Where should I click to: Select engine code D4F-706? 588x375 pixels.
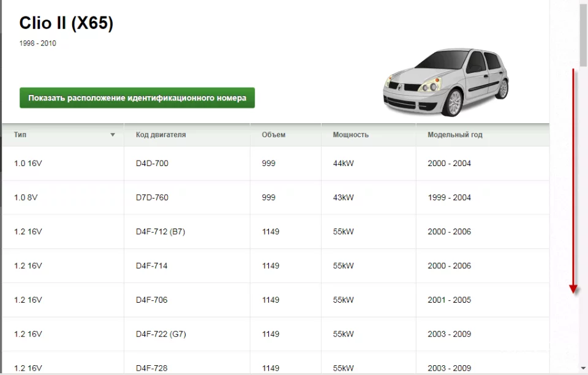(151, 300)
